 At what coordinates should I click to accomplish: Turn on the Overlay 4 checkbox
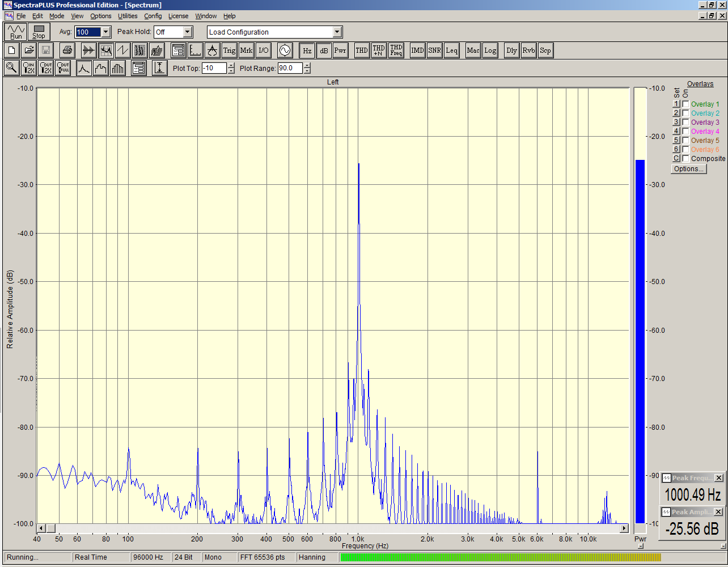coord(686,132)
